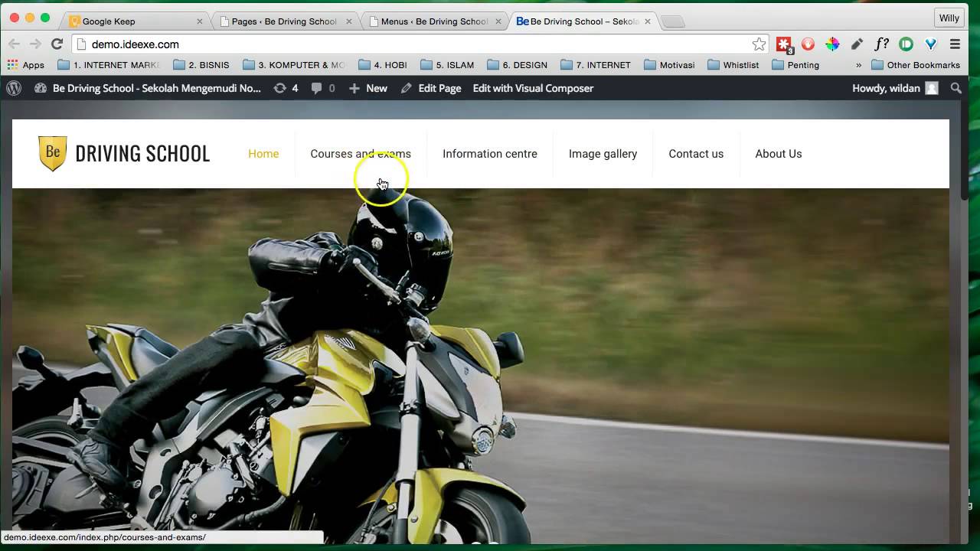Open the Courses and exams page

361,154
